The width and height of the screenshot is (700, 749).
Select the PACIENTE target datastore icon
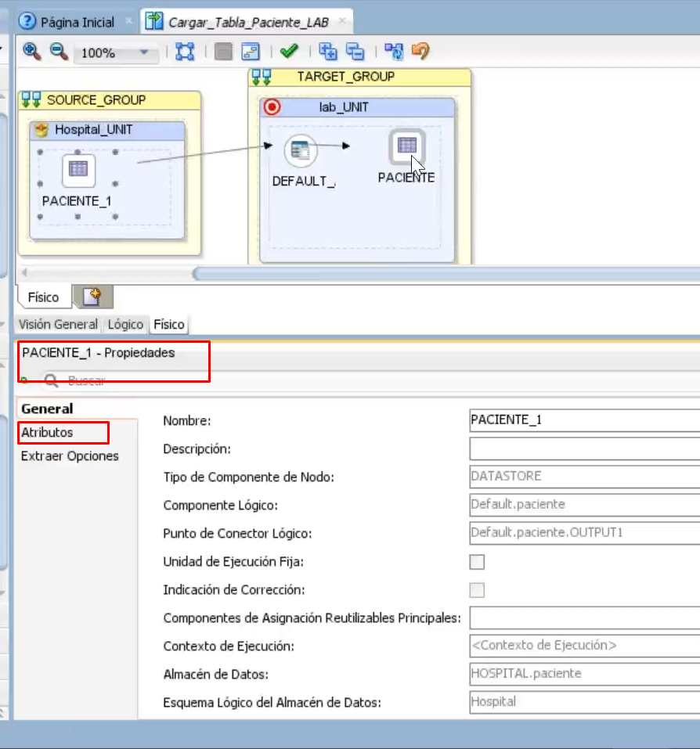407,146
